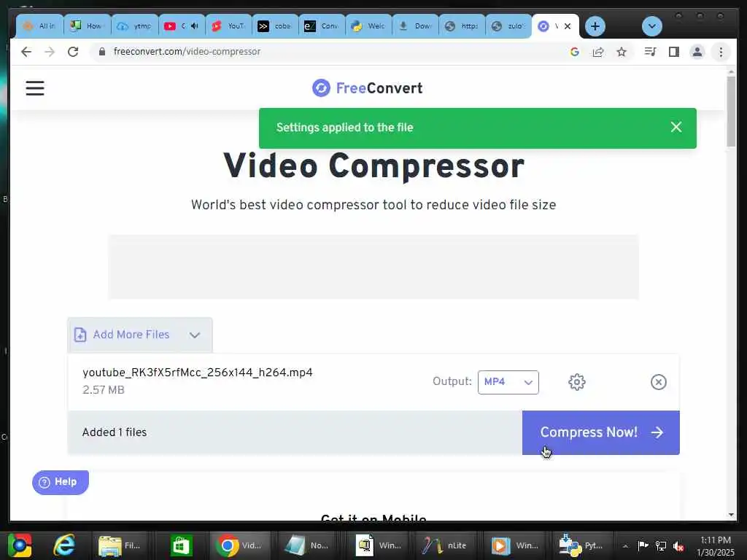Open the hamburger menu on FreeConvert
Viewport: 747px width, 560px height.
35,88
